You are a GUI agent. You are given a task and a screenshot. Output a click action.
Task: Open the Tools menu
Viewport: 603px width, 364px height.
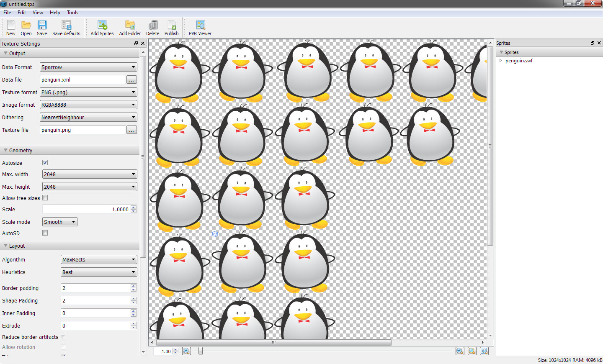coord(72,12)
